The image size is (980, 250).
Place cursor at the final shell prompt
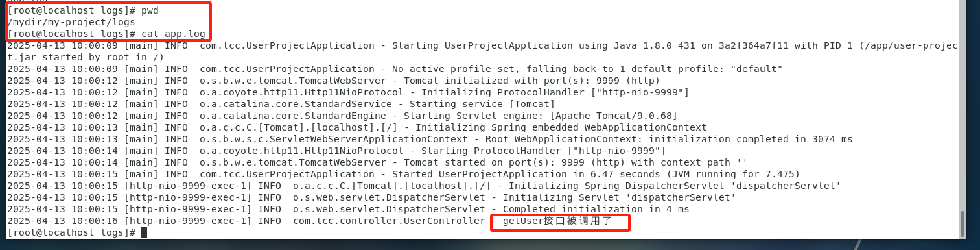(x=144, y=232)
